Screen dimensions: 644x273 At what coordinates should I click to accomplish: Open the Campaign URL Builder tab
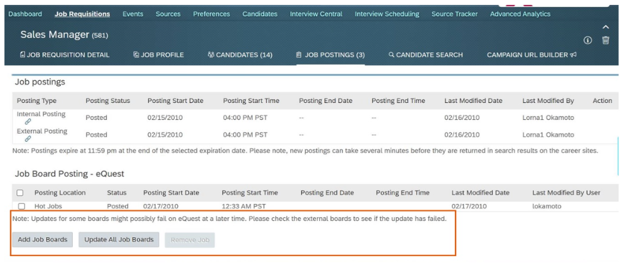[x=532, y=55]
